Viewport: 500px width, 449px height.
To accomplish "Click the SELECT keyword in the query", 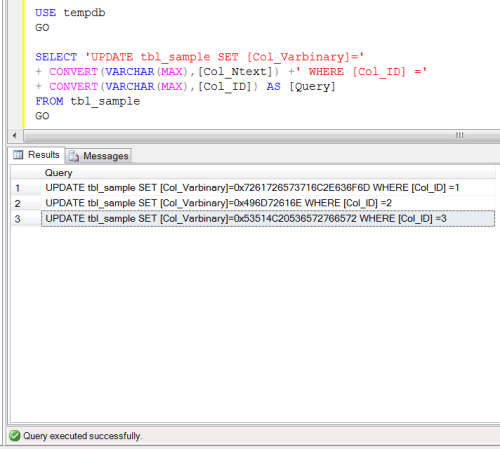I will click(x=56, y=57).
